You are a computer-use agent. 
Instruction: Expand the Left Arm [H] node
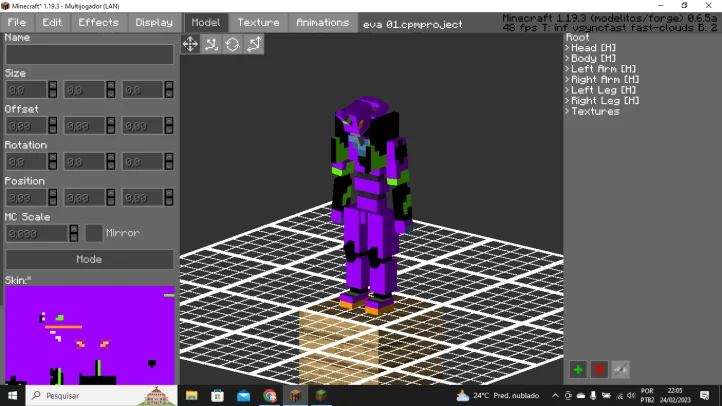click(x=567, y=69)
